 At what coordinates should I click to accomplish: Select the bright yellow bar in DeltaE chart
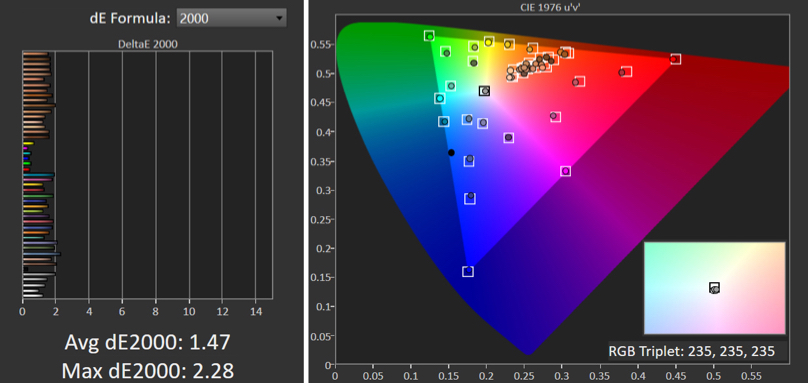[28, 143]
